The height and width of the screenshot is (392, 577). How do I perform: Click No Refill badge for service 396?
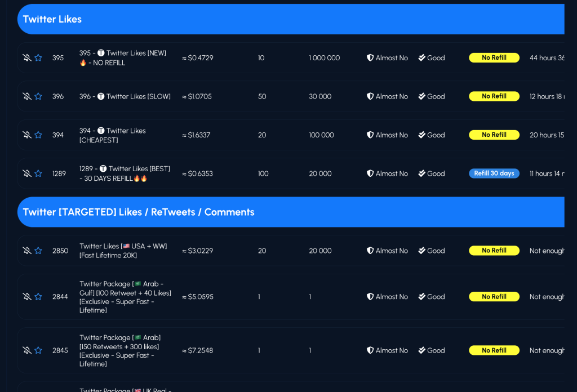tap(494, 96)
